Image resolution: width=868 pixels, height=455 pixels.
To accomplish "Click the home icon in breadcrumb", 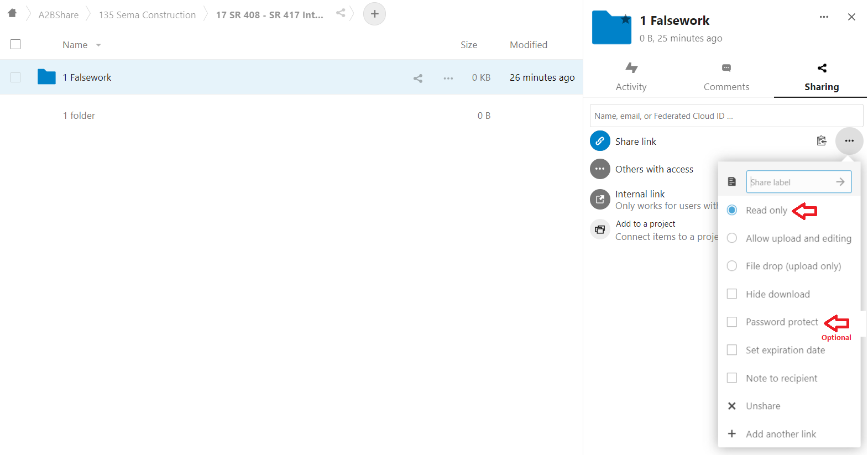I will click(x=12, y=13).
